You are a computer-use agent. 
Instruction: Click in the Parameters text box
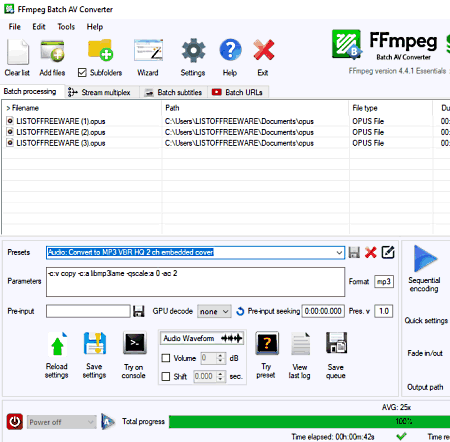coord(195,282)
